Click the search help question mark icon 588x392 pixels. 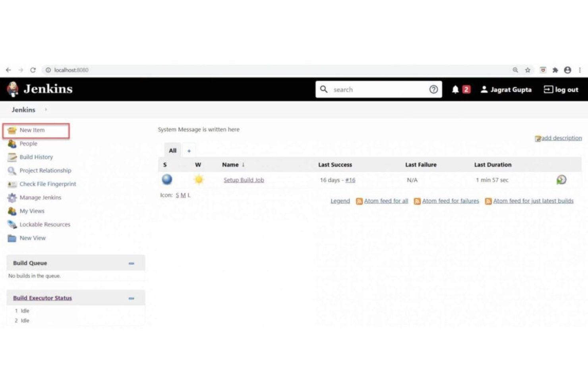[x=433, y=89]
